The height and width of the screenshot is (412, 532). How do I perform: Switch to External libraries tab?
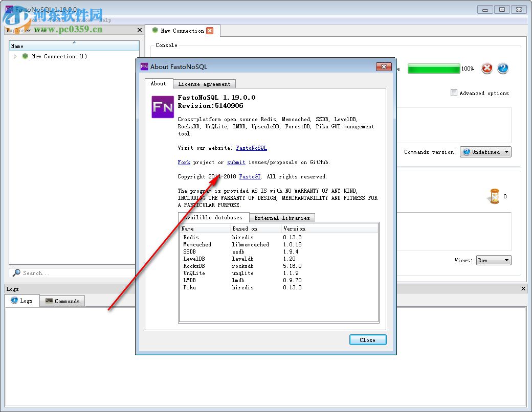(282, 218)
